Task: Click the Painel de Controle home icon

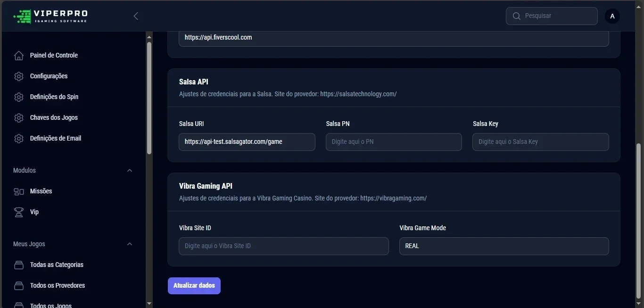Action: [x=19, y=56]
